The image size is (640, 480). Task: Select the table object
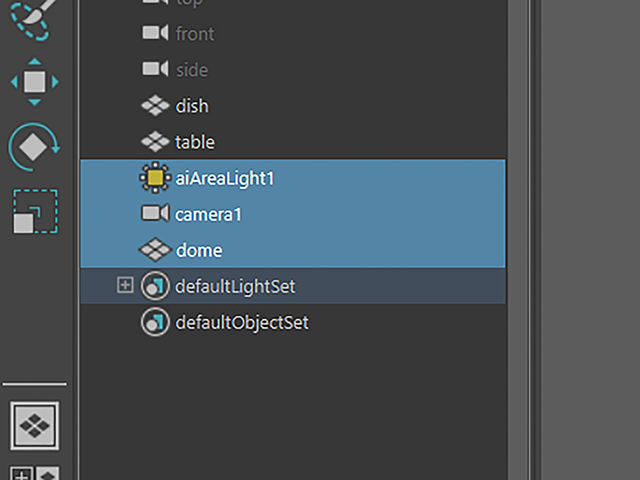(293, 142)
